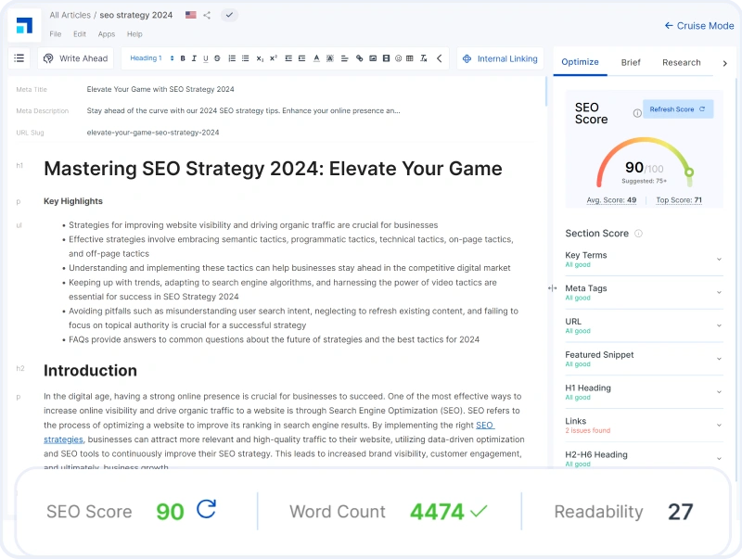
Task: Toggle bold formatting in toolbar
Action: [x=183, y=58]
